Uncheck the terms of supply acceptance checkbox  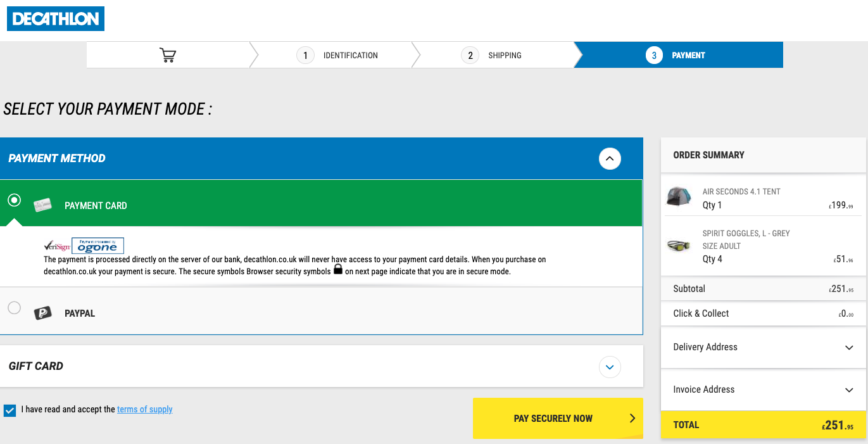(x=9, y=410)
